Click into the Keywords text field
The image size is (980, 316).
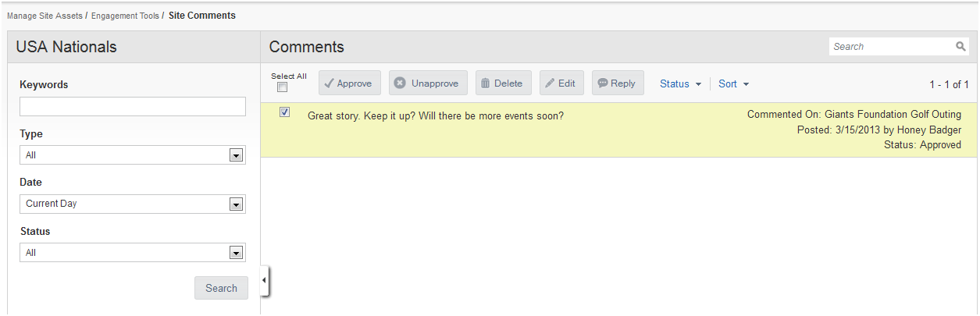click(133, 106)
